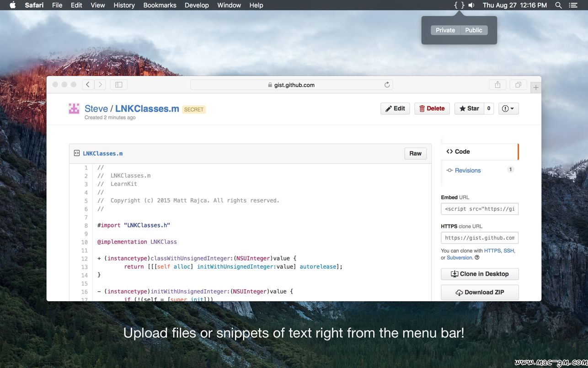This screenshot has width=588, height=368.
Task: Open Develop menu
Action: [197, 5]
